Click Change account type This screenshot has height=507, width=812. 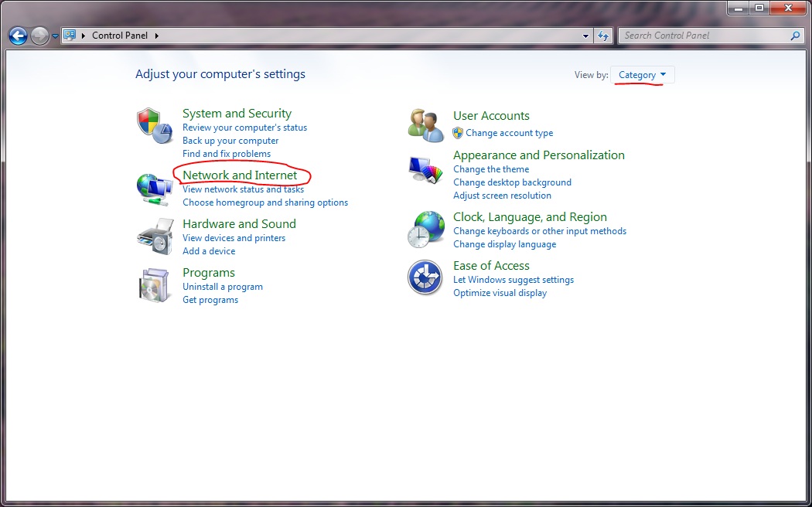tap(509, 133)
